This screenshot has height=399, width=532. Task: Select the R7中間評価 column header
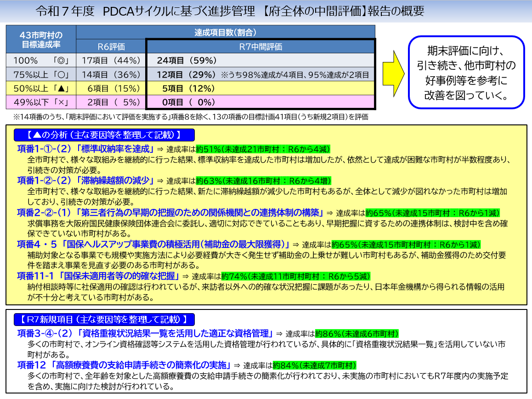[x=260, y=46]
